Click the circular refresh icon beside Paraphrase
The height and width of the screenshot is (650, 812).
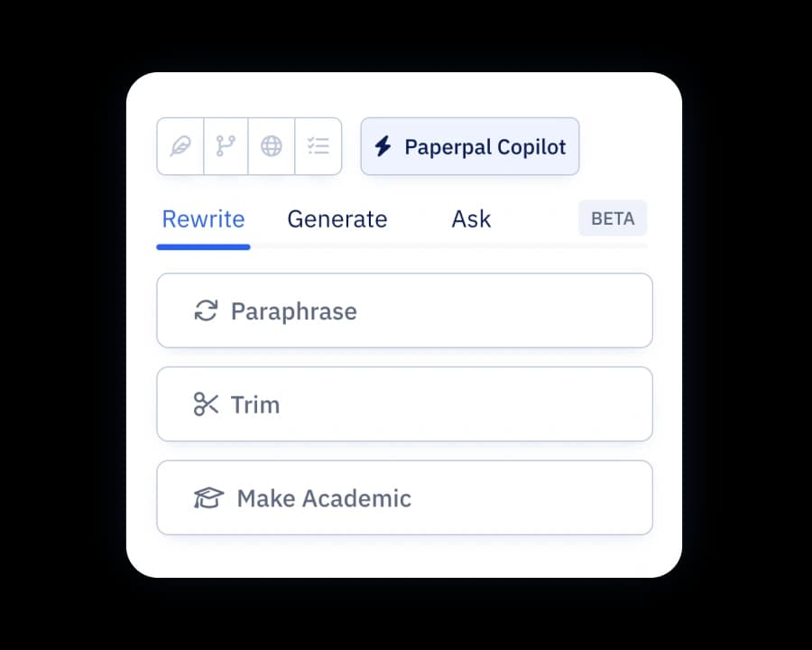206,311
